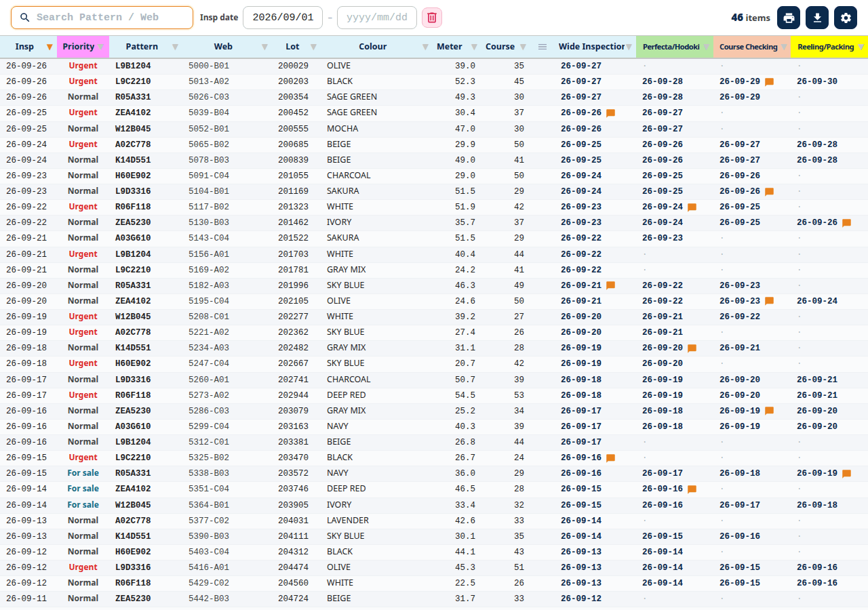This screenshot has width=868, height=610.
Task: Open the Priority column filter arrow
Action: tap(100, 47)
